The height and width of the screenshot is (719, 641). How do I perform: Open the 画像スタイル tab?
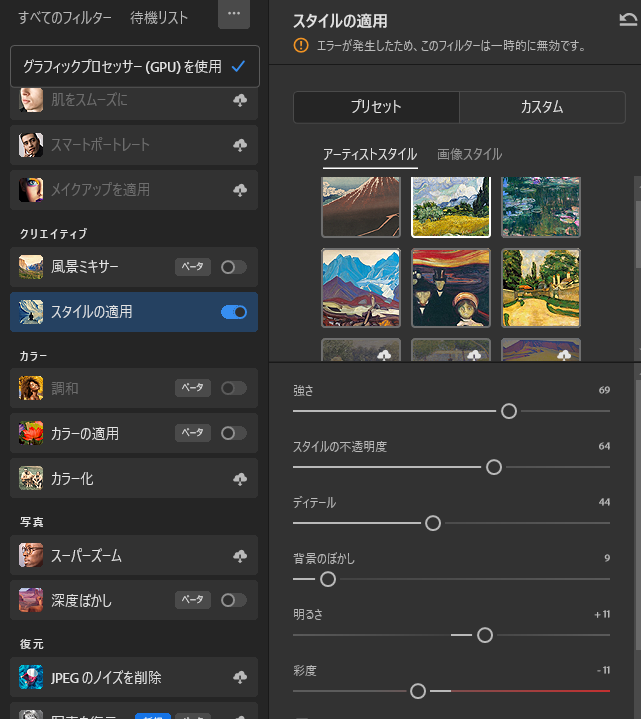pos(470,155)
